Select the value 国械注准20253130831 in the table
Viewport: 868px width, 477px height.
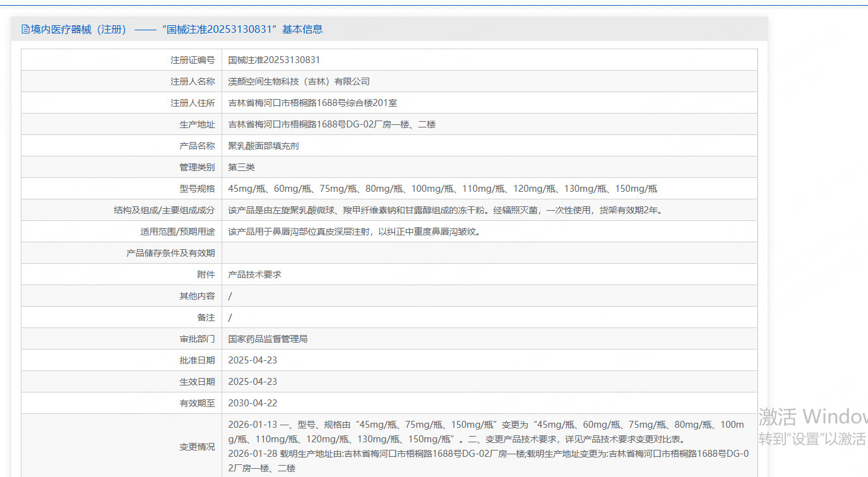pyautogui.click(x=274, y=60)
